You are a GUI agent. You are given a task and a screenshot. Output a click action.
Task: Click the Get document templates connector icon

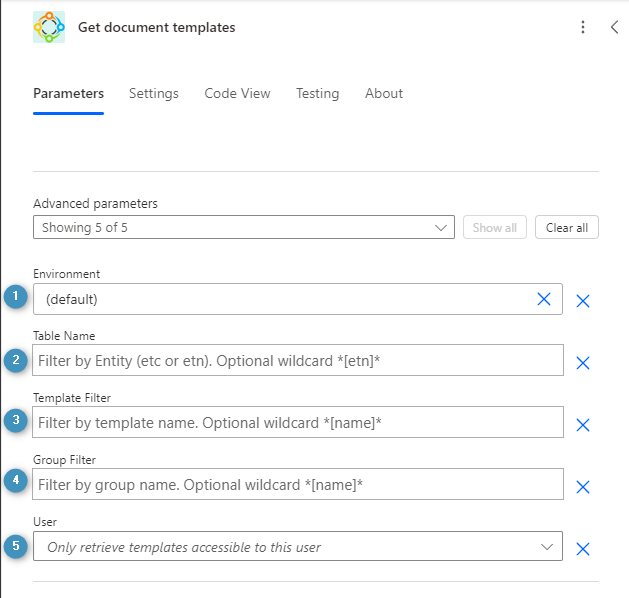[49, 27]
